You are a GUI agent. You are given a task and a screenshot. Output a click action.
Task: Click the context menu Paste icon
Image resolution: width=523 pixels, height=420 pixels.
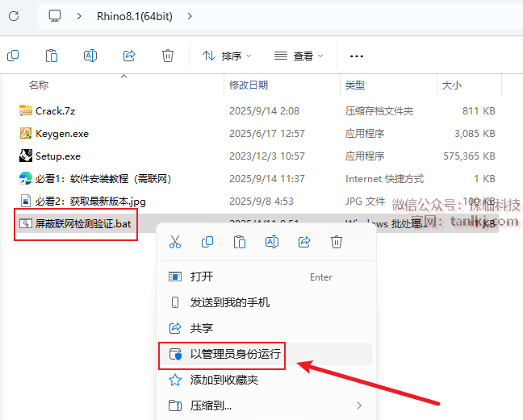[x=240, y=242]
